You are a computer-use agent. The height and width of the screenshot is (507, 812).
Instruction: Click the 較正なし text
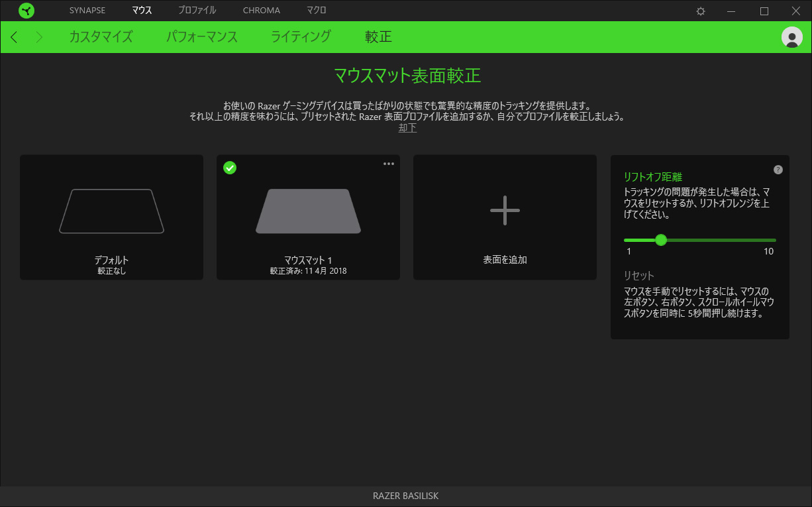(111, 271)
